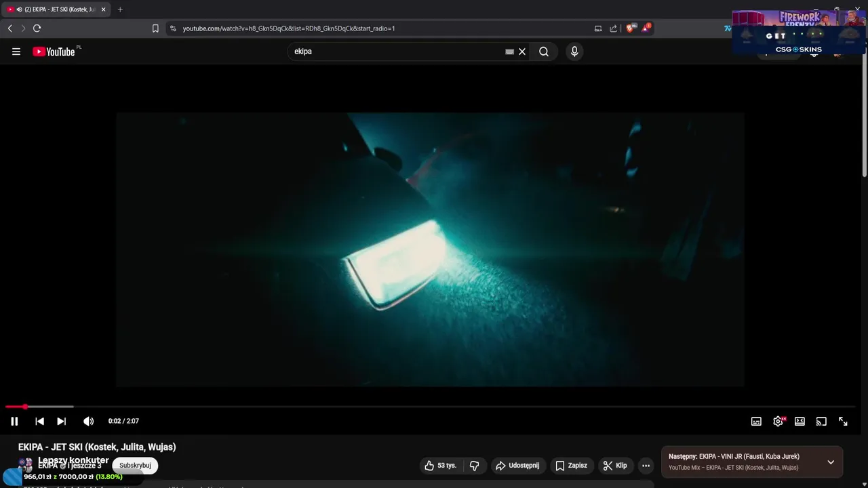Enter fullscreen mode
This screenshot has height=488, width=868.
click(x=843, y=421)
